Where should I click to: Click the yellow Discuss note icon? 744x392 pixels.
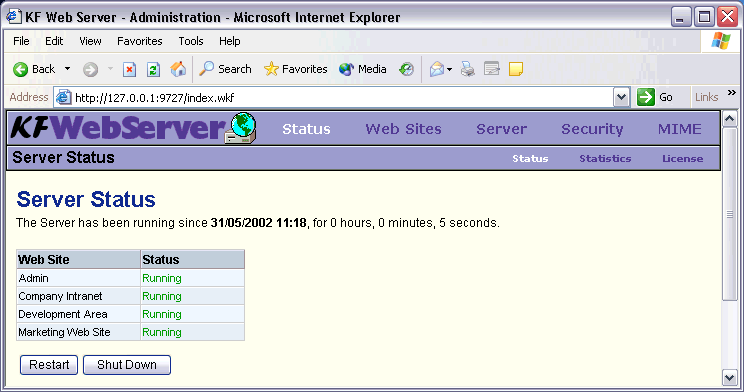coord(516,69)
